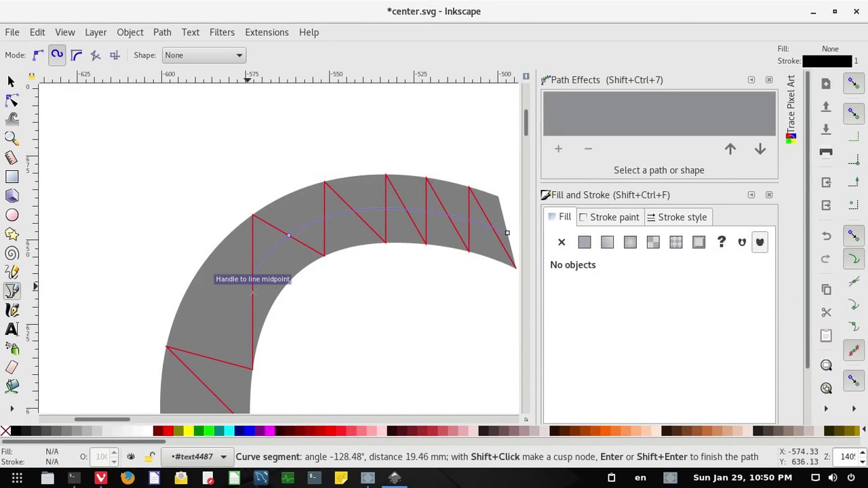Select the 3D Box tool
868x488 pixels.
[12, 196]
